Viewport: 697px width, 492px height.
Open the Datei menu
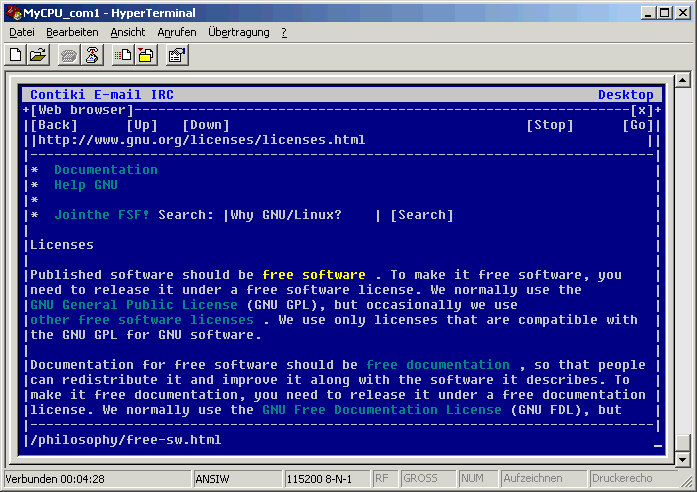pyautogui.click(x=21, y=32)
